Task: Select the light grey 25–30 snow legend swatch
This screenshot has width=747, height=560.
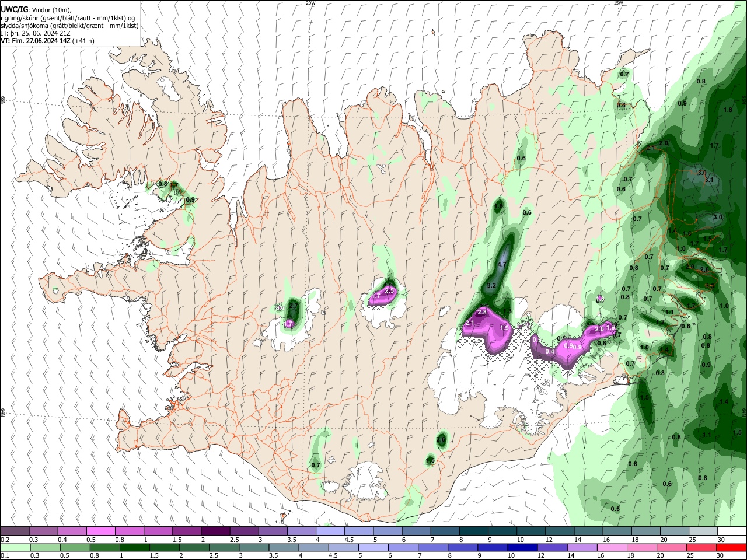Action: (704, 531)
